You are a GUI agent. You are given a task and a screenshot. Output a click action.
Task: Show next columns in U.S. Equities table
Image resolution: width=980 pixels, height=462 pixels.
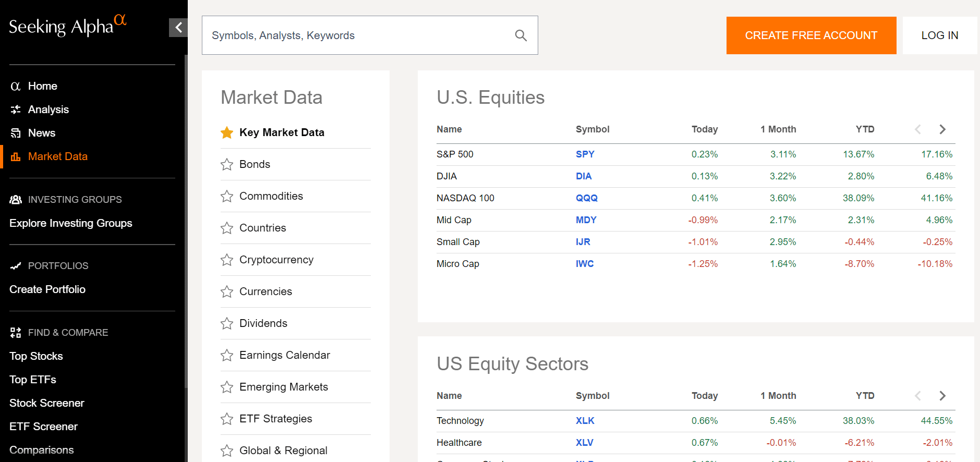coord(942,129)
